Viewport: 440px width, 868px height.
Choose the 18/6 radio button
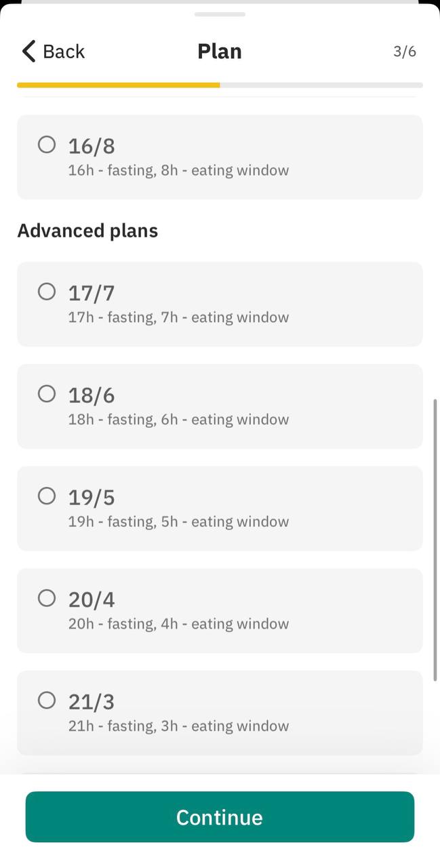(47, 393)
